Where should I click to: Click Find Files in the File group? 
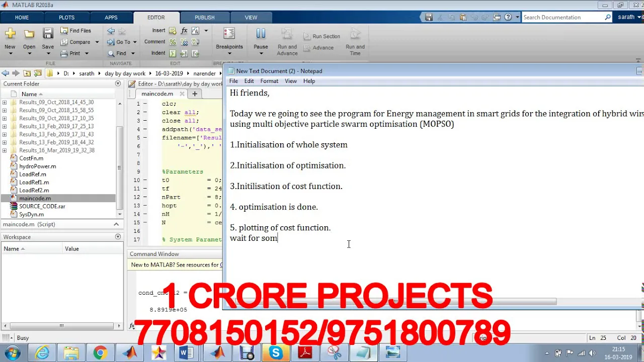(75, 31)
